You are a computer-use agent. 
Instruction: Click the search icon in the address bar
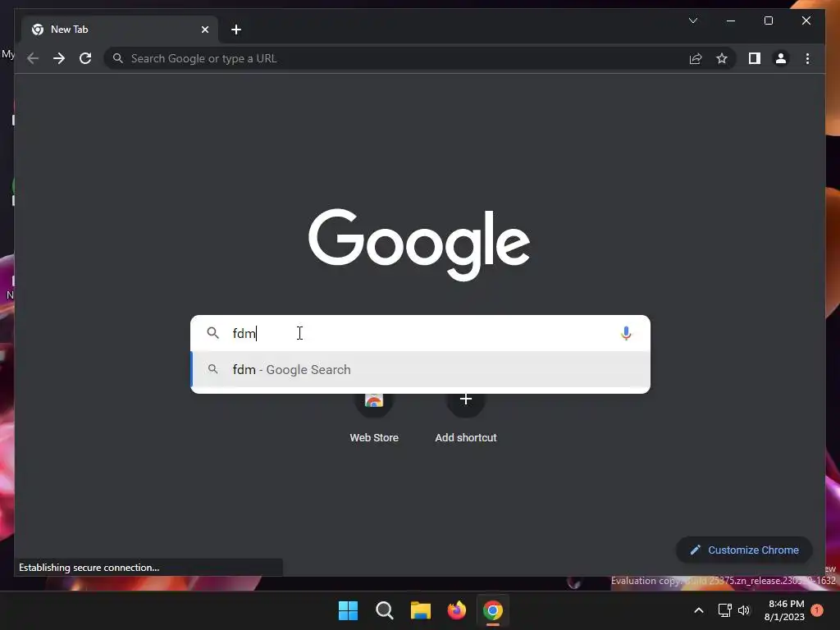[118, 58]
